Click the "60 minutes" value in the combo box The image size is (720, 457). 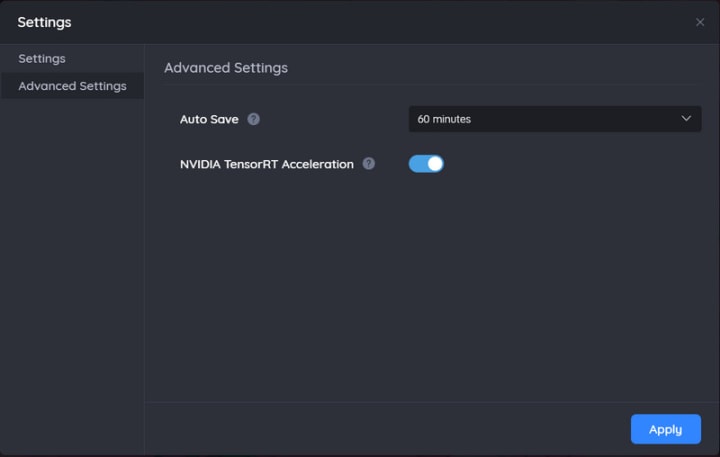[x=445, y=119]
